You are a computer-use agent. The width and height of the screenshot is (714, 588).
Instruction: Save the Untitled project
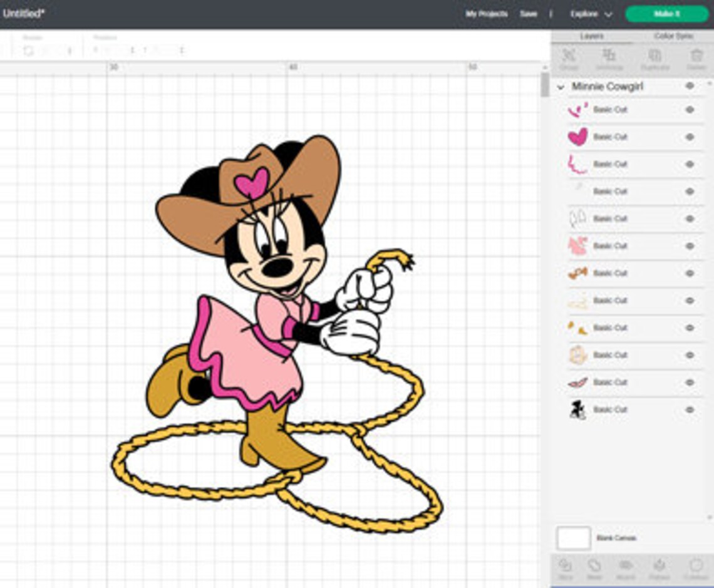pos(528,13)
